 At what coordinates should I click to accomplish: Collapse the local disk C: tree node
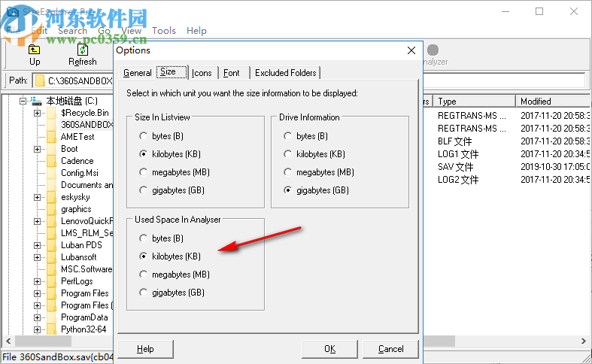pyautogui.click(x=23, y=101)
